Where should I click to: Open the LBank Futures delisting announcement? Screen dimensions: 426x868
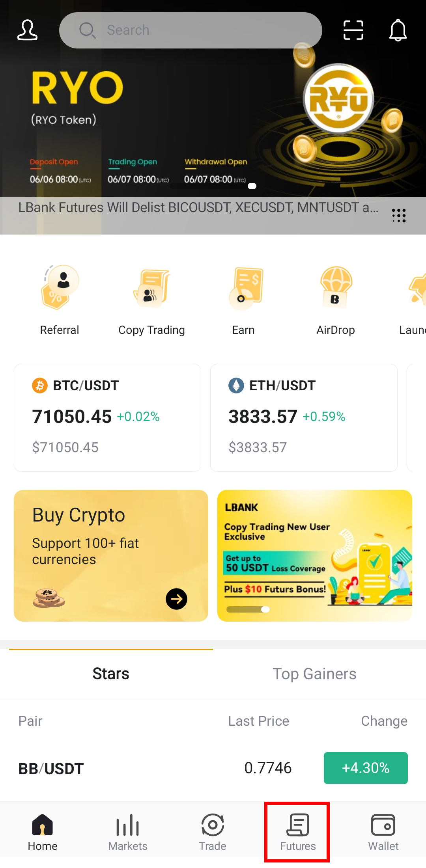tap(198, 208)
